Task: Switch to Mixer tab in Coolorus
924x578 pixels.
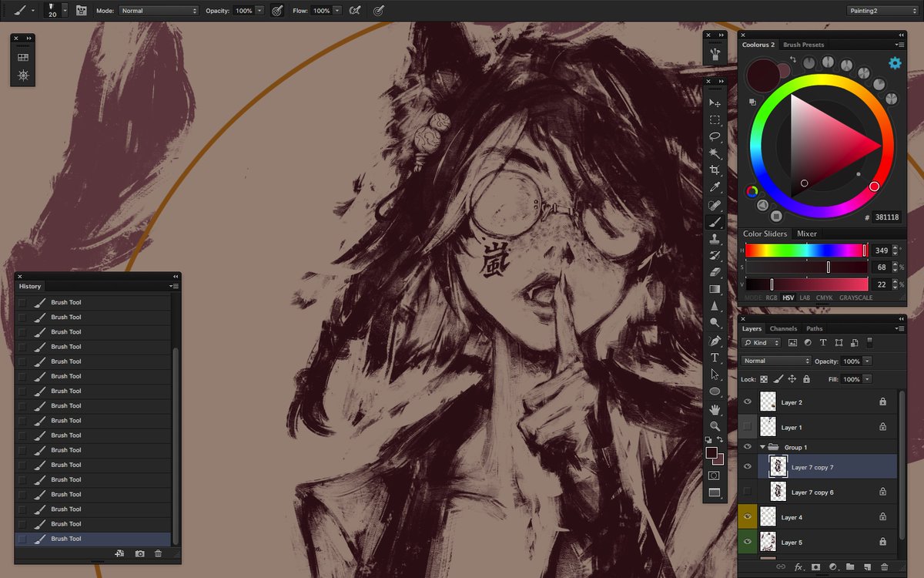Action: (807, 234)
